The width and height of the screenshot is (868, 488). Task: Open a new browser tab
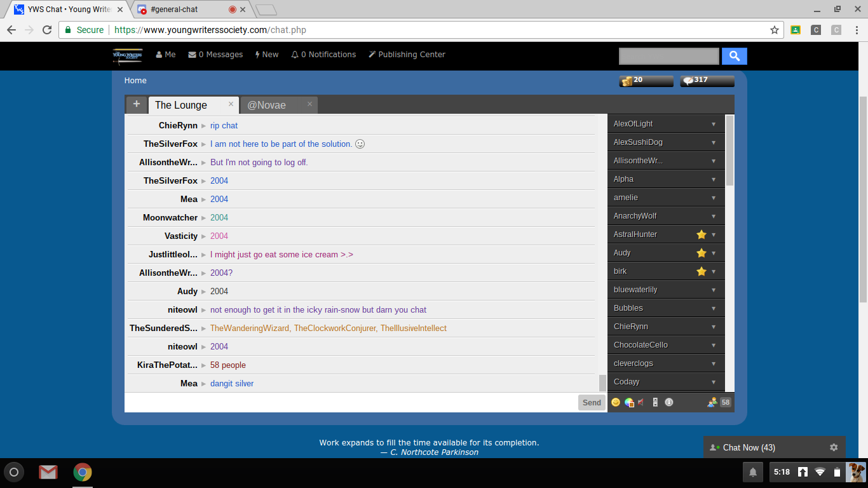[266, 10]
